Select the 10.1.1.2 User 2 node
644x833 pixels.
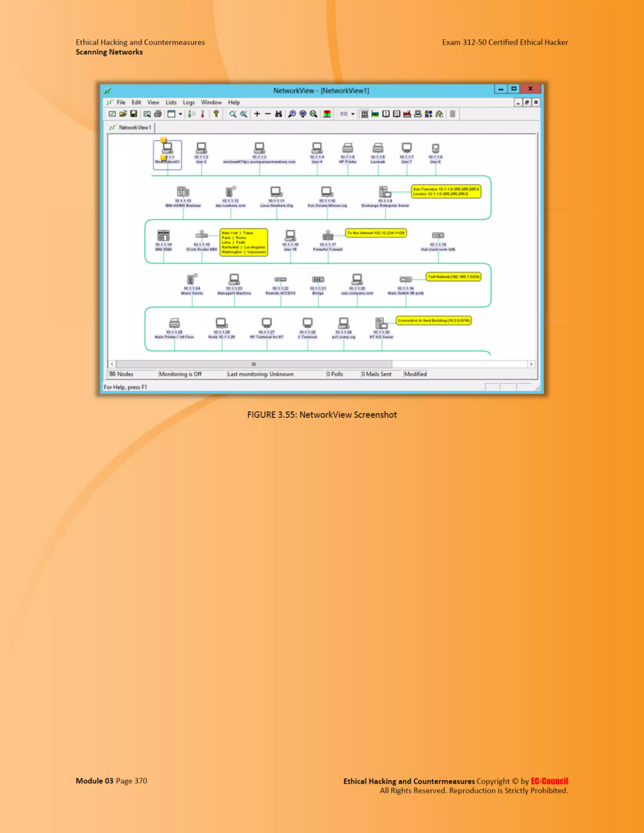click(201, 153)
